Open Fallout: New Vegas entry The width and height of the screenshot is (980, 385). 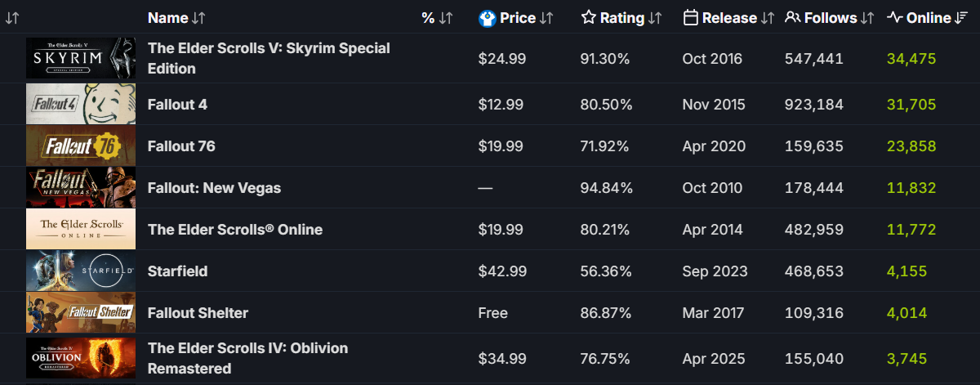tap(214, 188)
